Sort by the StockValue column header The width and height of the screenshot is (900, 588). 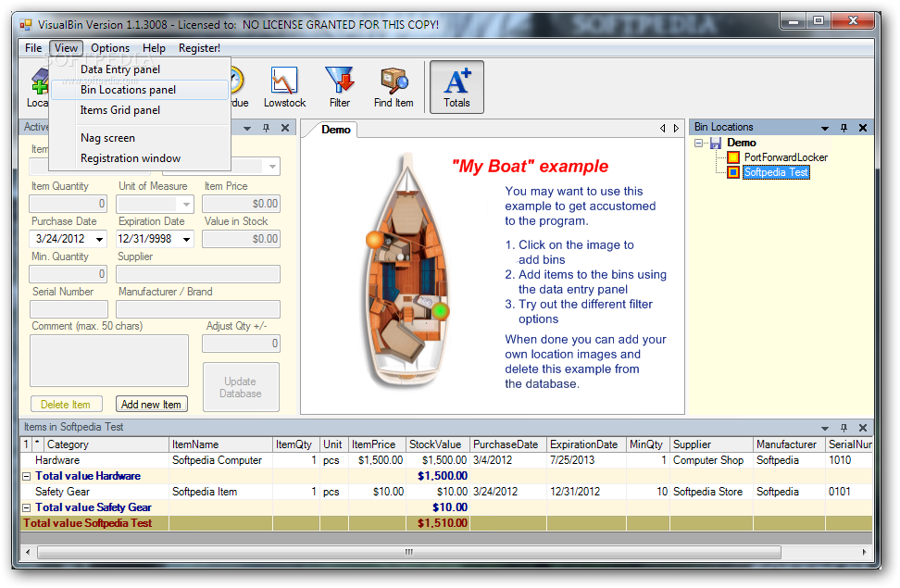coord(437,444)
